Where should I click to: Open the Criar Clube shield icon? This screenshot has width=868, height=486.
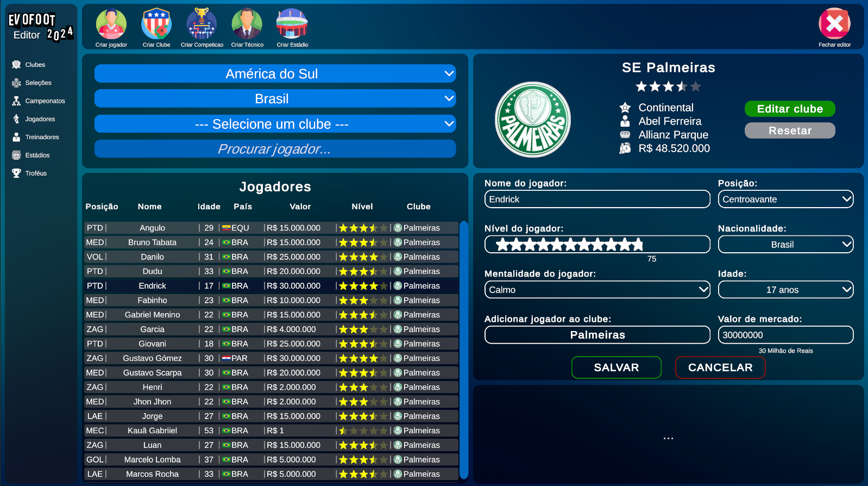[x=156, y=24]
